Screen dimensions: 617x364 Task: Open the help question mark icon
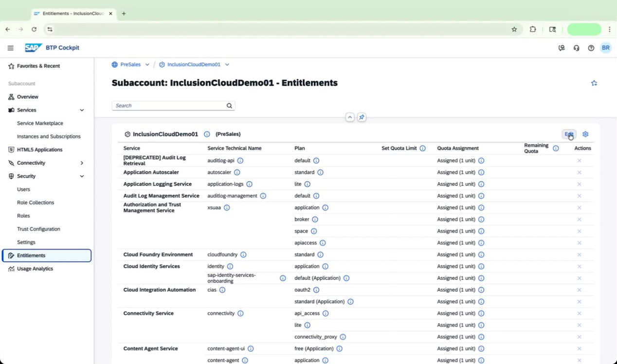[591, 48]
